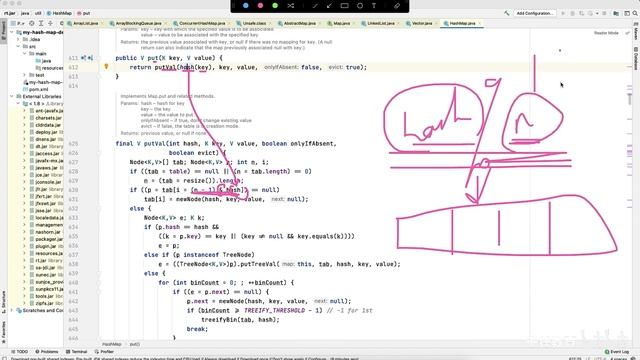The height and width of the screenshot is (360, 640).
Task: Click the shuffle icon in annotation toolbar
Action: (290, 6)
